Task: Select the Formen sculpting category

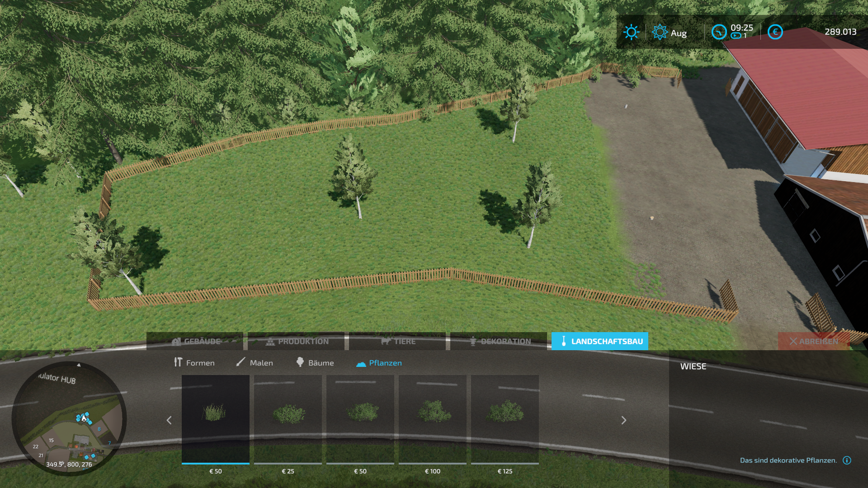Action: [194, 362]
